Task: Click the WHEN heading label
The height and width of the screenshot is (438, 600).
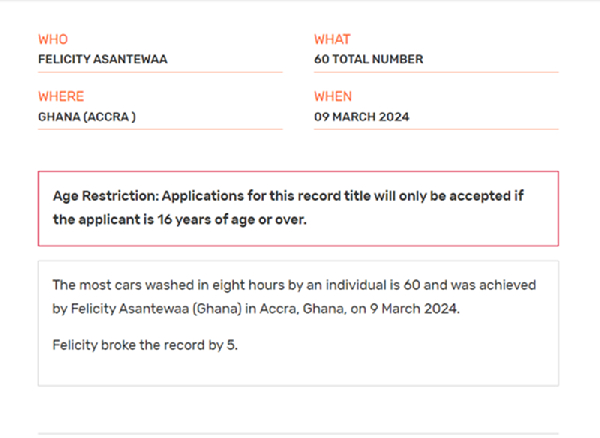Action: click(333, 97)
